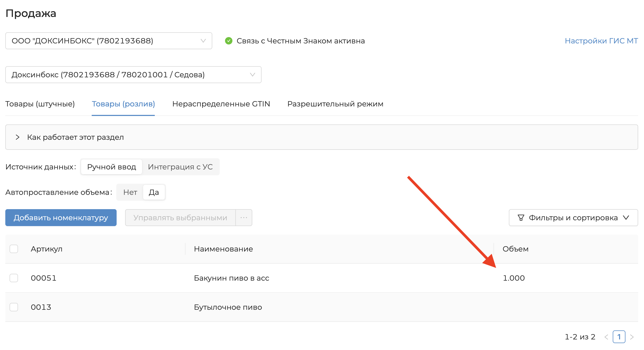Open the 'Разрешительный режим' tab
Screen dimensions: 644x350
(x=335, y=104)
